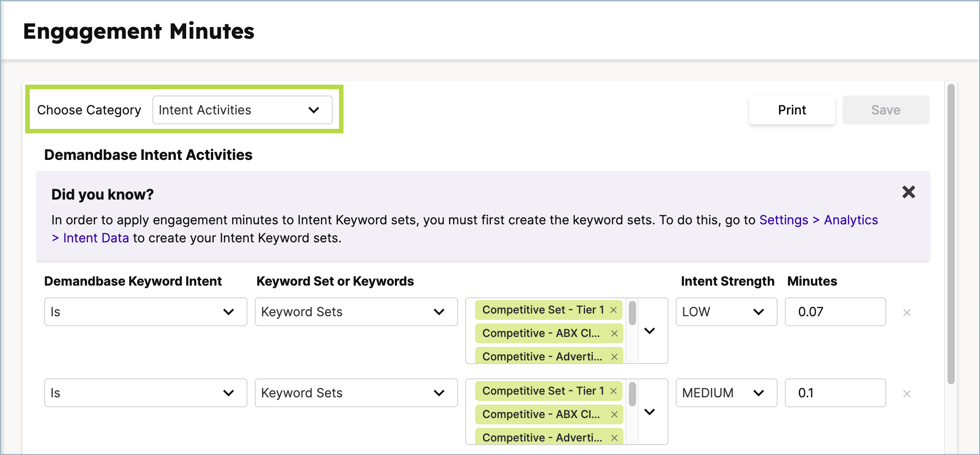Click the 'Demandbase Intent Activities' heading

(x=148, y=155)
